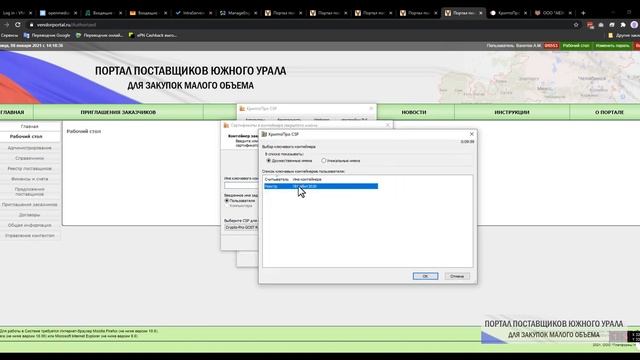Click 'Изменить пароль' in the top bar

tap(612, 46)
